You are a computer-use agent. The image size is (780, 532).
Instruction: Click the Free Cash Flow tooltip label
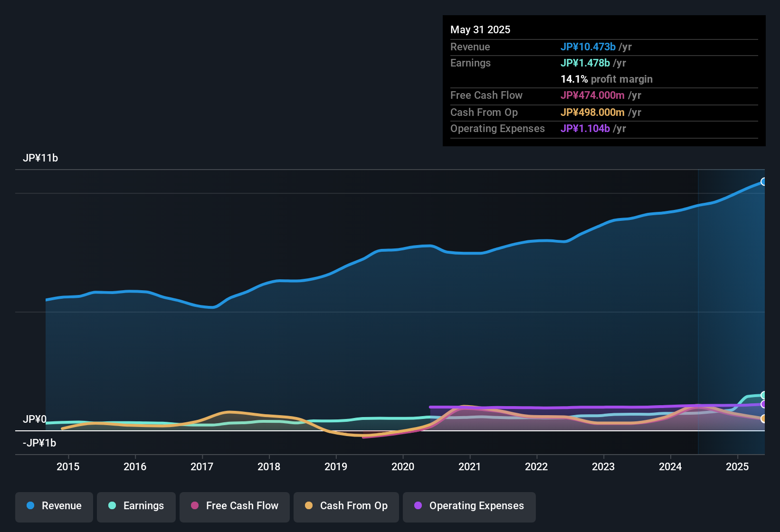click(x=486, y=95)
